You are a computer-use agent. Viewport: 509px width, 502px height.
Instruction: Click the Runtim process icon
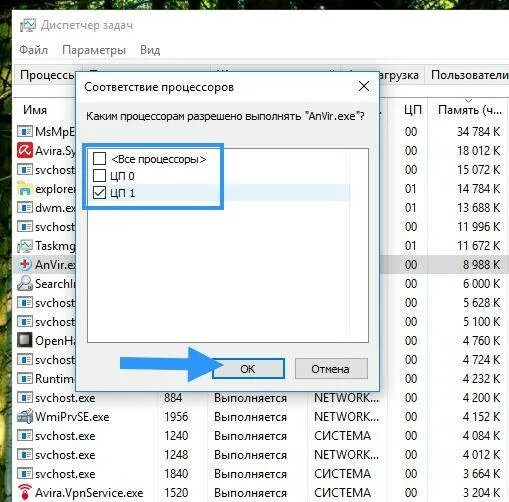[x=25, y=378]
